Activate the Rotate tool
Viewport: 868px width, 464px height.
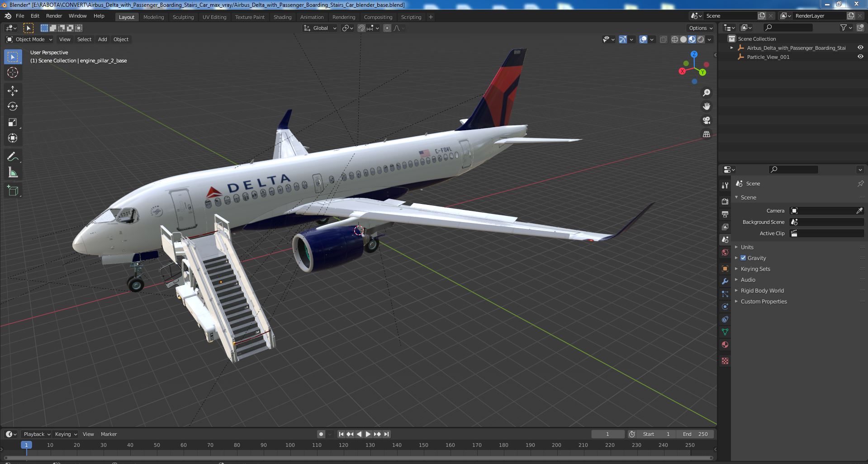tap(13, 107)
